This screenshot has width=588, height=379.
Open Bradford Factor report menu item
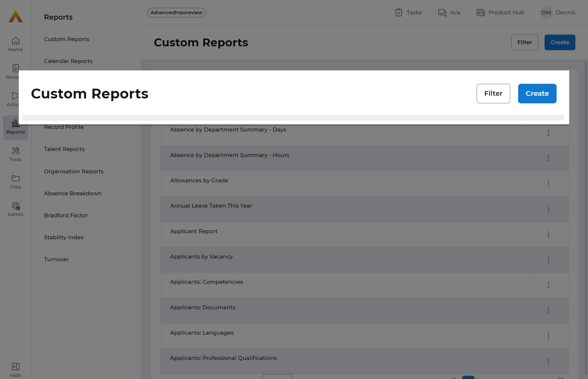pyautogui.click(x=66, y=215)
